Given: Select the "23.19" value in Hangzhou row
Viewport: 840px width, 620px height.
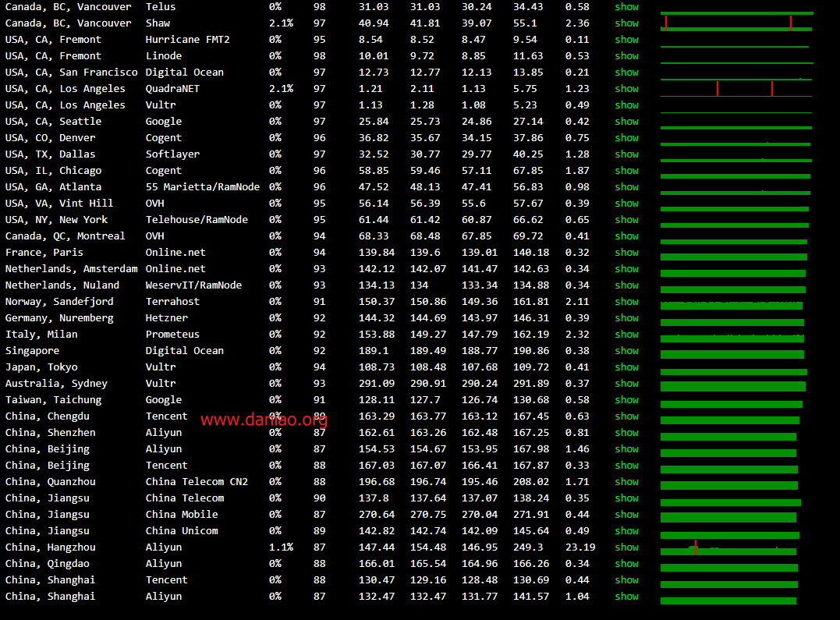Looking at the screenshot, I should coord(580,547).
